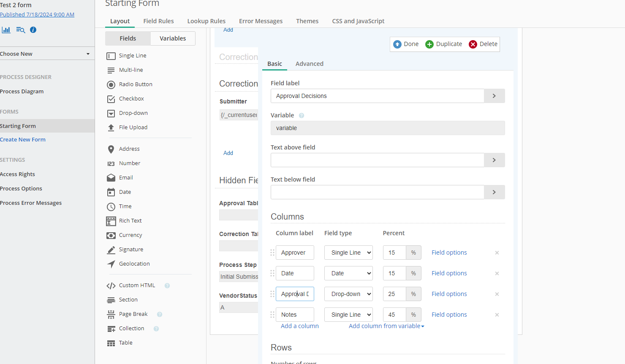Screen dimensions: 625x364
Task: Click help icon next to Custom HTML
Action: (x=167, y=286)
